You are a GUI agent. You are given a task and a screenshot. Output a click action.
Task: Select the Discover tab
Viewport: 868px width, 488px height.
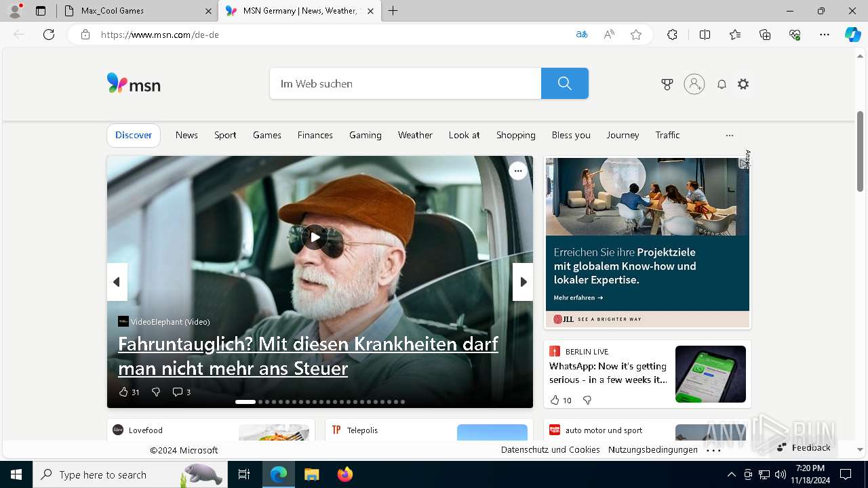134,135
